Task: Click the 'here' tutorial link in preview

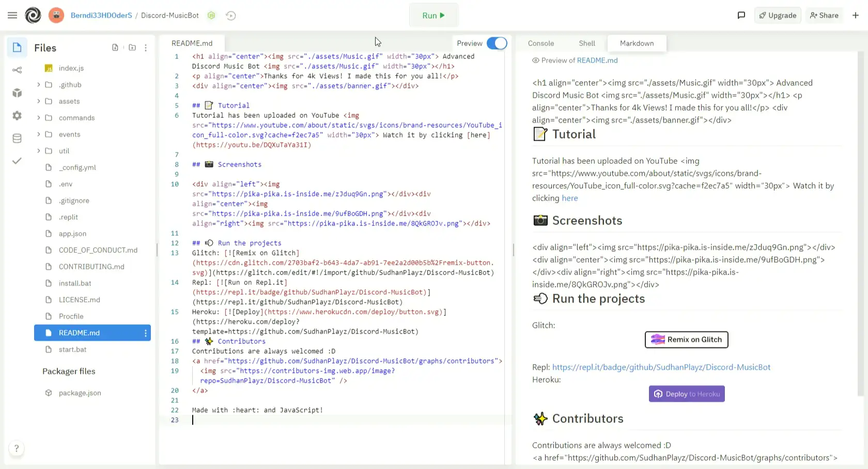Action: (570, 198)
